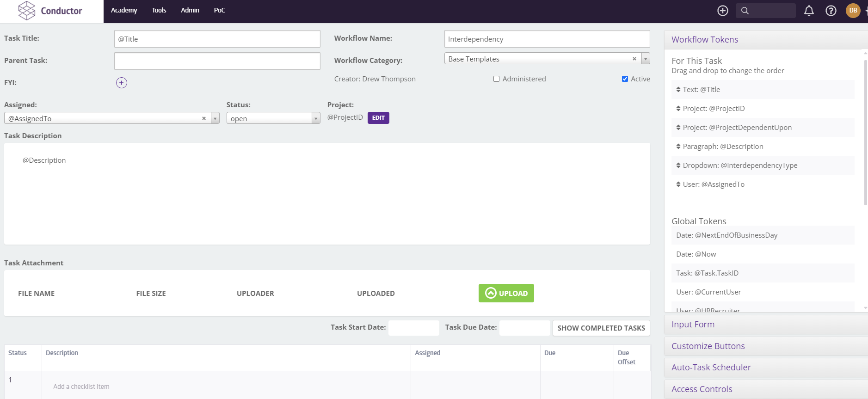Click into the Task Due Date field
This screenshot has height=399, width=868.
coord(524,328)
